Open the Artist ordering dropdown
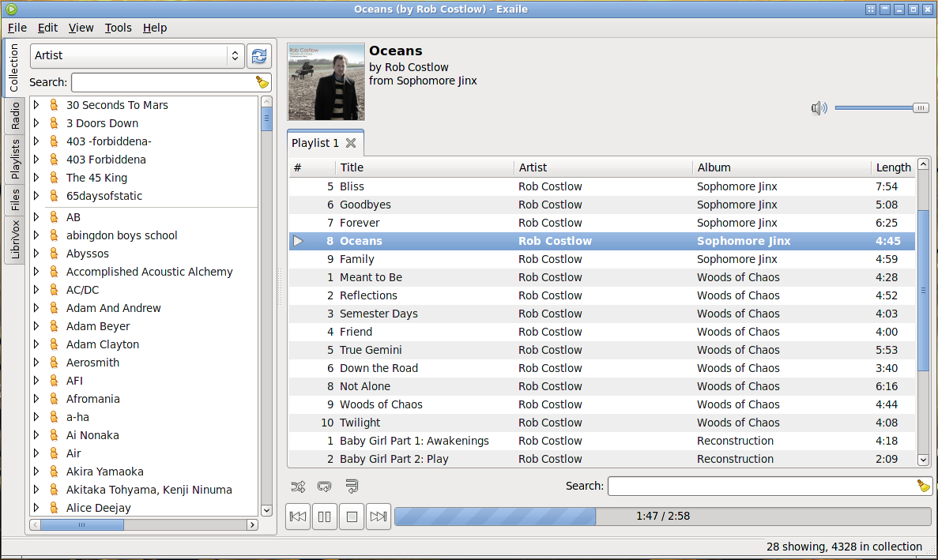The image size is (938, 560). [137, 56]
